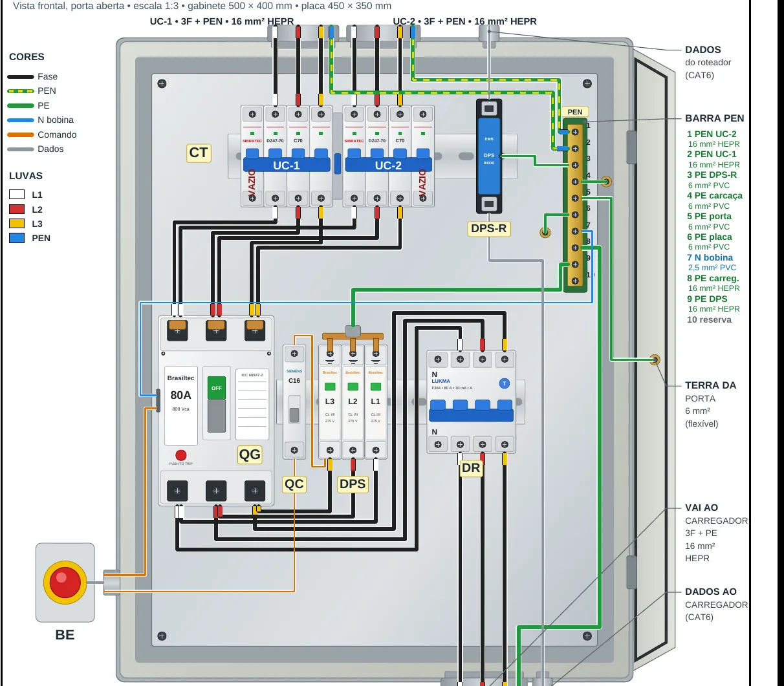Click the yellow-green PEN line in the CORES legend
The image size is (784, 686).
(x=21, y=91)
